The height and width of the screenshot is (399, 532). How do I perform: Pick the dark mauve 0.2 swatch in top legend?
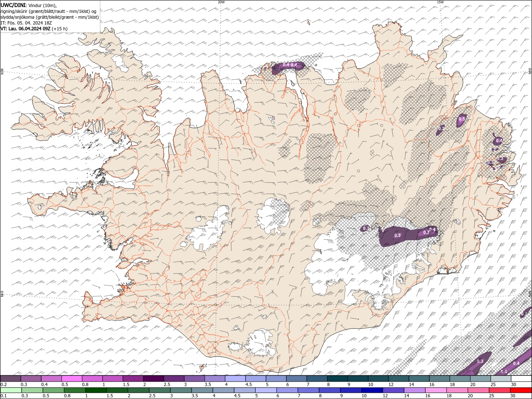coord(10,379)
